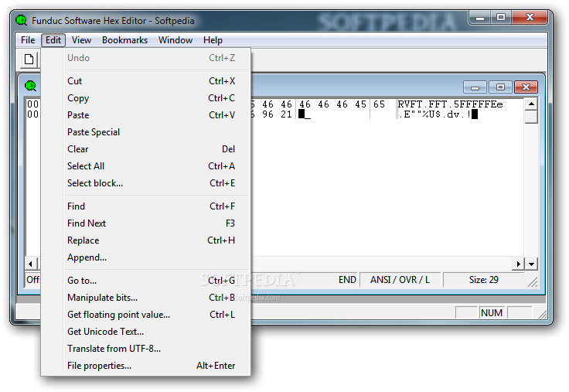Click the vertical scrollbar down arrow

click(531, 264)
